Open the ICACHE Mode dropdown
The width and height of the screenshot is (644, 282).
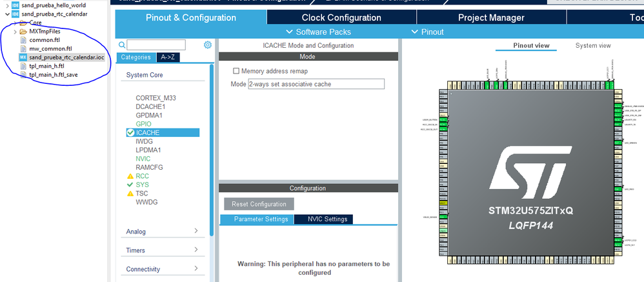point(316,84)
